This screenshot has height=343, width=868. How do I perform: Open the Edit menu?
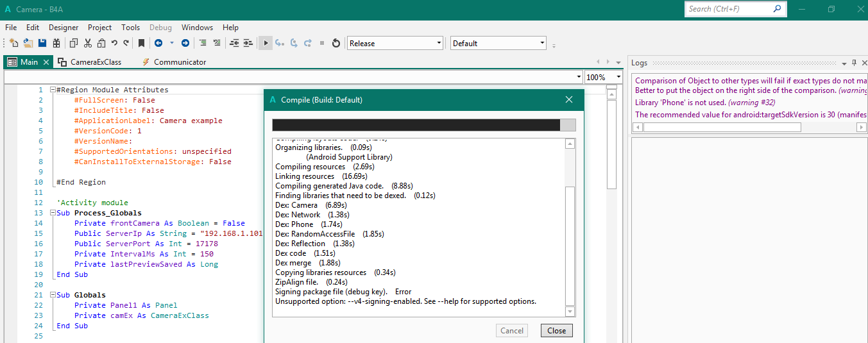pos(33,28)
